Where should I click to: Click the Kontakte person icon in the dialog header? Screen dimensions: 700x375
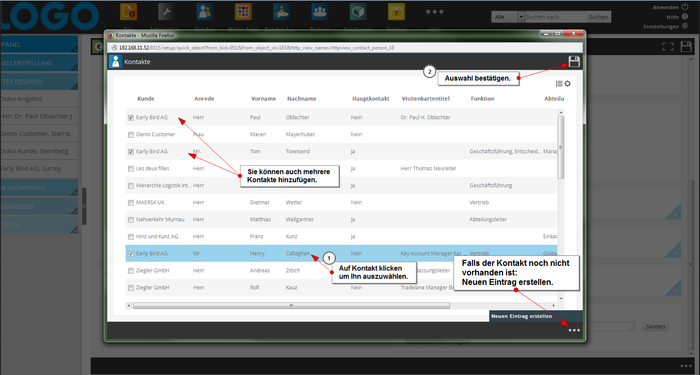(116, 62)
